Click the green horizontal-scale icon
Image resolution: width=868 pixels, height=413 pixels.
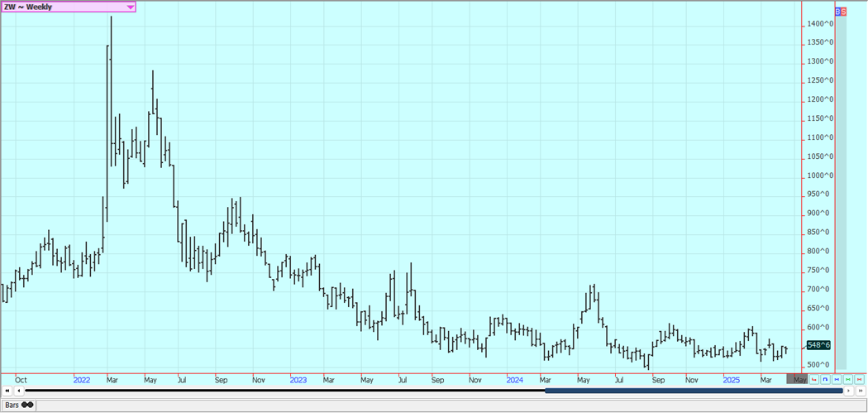(848, 380)
